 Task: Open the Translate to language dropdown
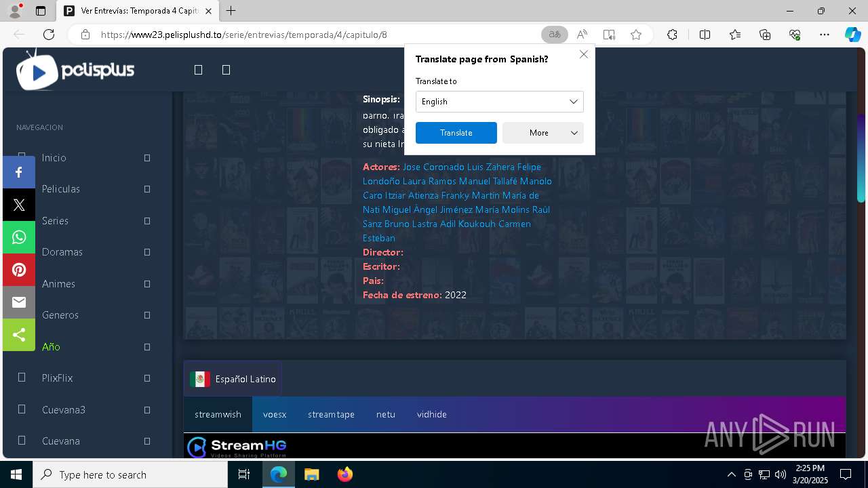(x=499, y=102)
